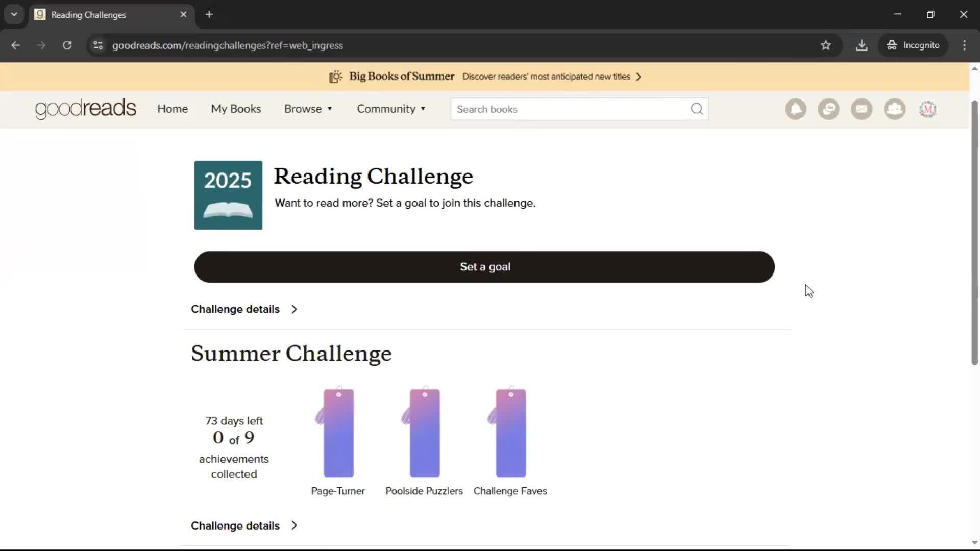The image size is (980, 551).
Task: Click the Challenge Faves label
Action: click(x=510, y=491)
